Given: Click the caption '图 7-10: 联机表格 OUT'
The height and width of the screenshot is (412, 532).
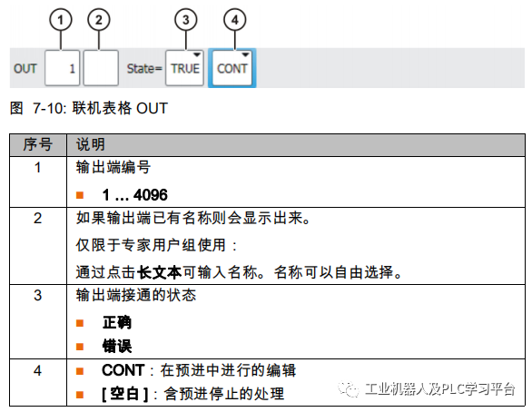Looking at the screenshot, I should (89, 108).
